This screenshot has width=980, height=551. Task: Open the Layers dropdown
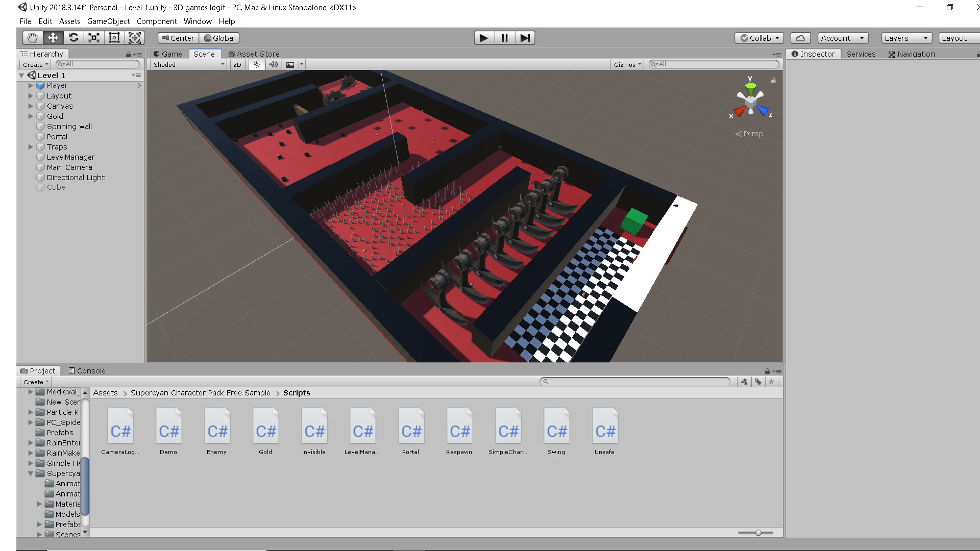coord(906,38)
